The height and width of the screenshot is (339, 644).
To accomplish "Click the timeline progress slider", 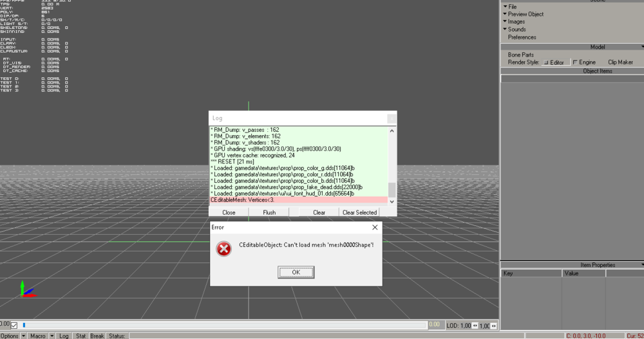I will point(225,325).
